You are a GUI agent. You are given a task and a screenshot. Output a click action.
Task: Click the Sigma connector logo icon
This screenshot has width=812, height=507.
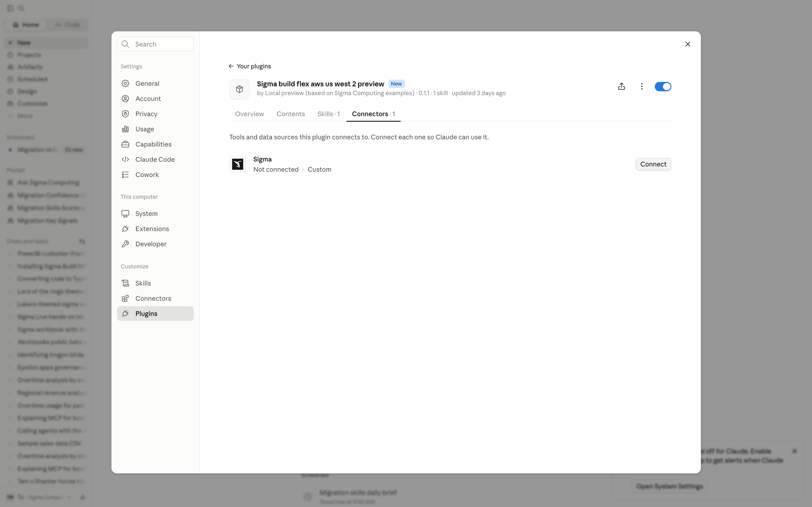tap(238, 164)
